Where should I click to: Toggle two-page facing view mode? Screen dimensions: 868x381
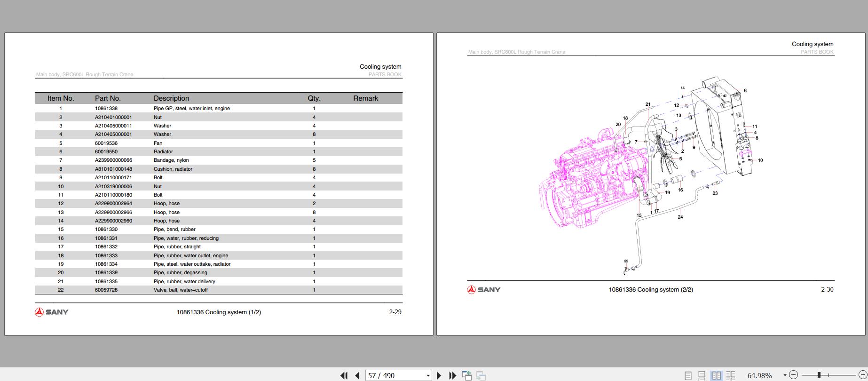[x=716, y=375]
